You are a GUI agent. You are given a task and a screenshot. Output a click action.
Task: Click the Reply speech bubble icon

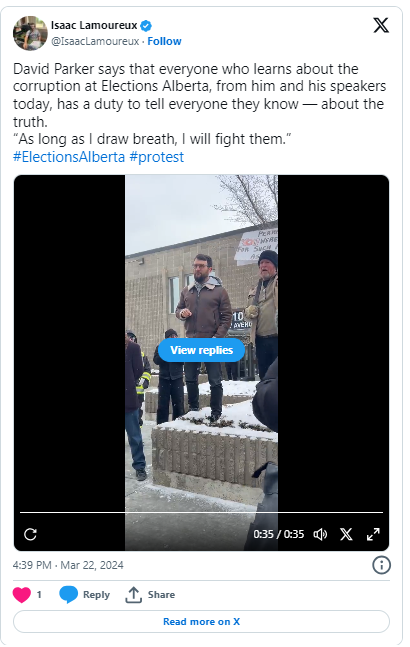tap(68, 595)
